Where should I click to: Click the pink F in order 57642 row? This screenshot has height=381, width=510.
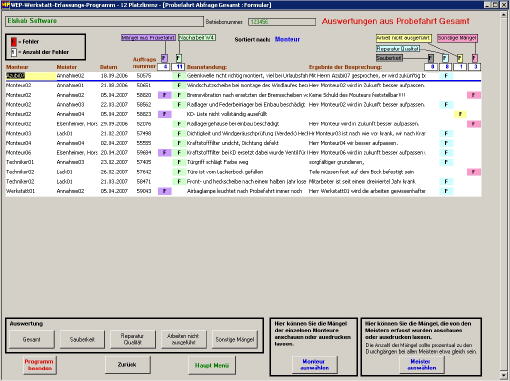coord(474,172)
